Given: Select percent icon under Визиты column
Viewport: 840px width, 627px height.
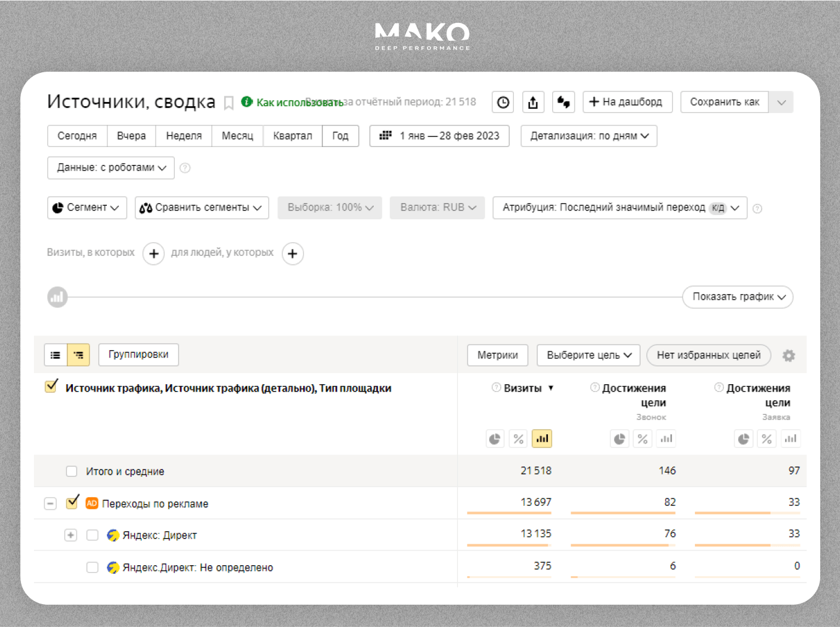Looking at the screenshot, I should tap(519, 439).
